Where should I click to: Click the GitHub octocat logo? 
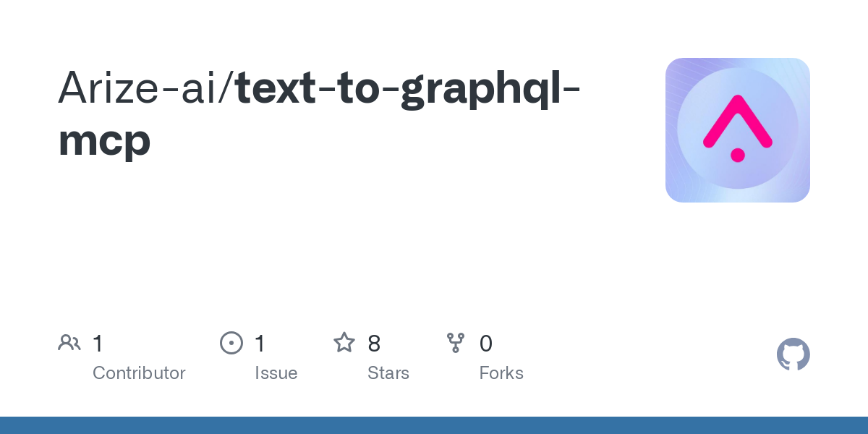point(793,354)
